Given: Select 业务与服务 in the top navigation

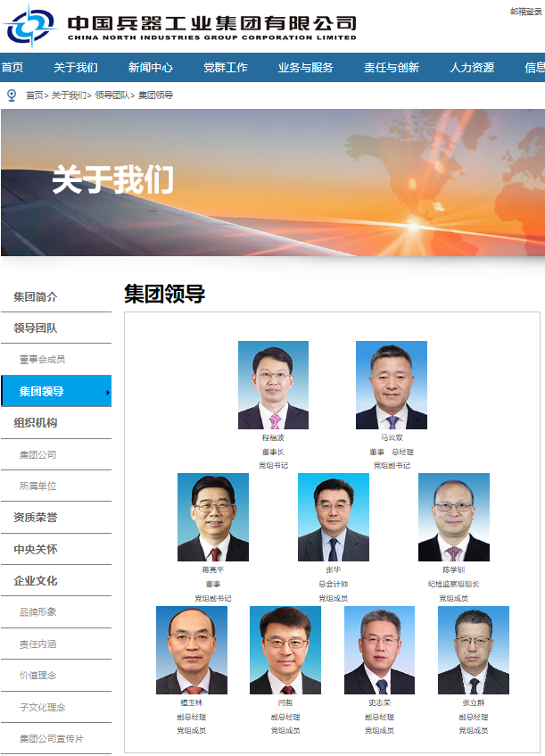Looking at the screenshot, I should tap(306, 68).
